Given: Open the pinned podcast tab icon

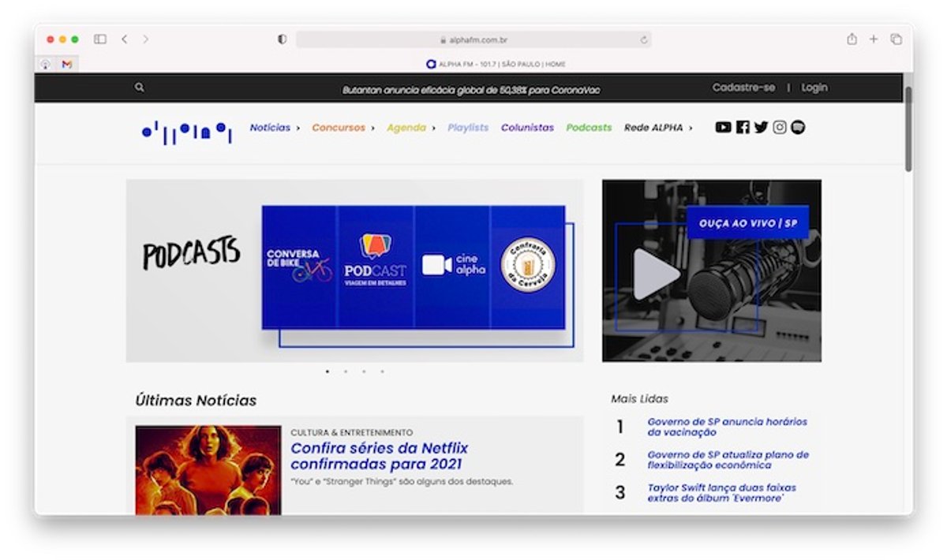Looking at the screenshot, I should coord(46,64).
